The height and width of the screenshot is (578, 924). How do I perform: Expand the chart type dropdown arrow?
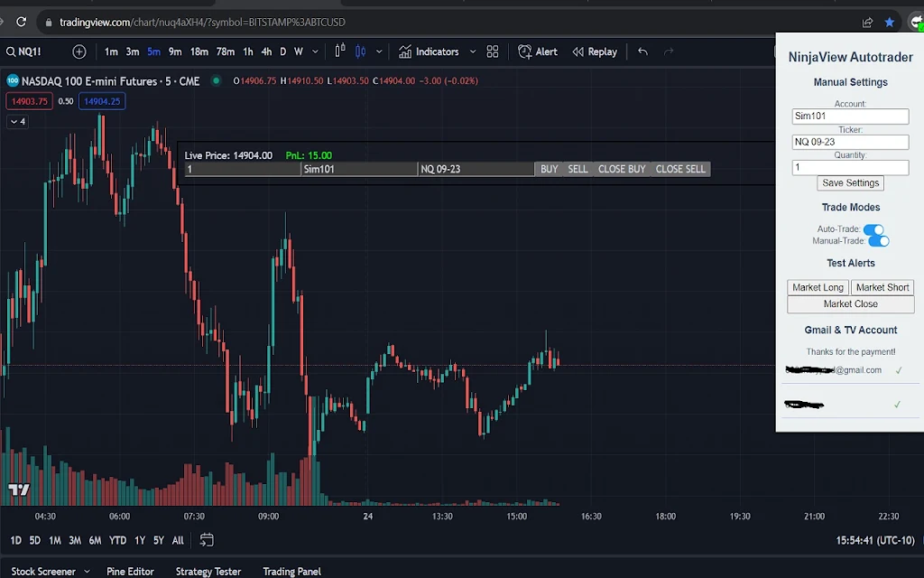click(379, 51)
